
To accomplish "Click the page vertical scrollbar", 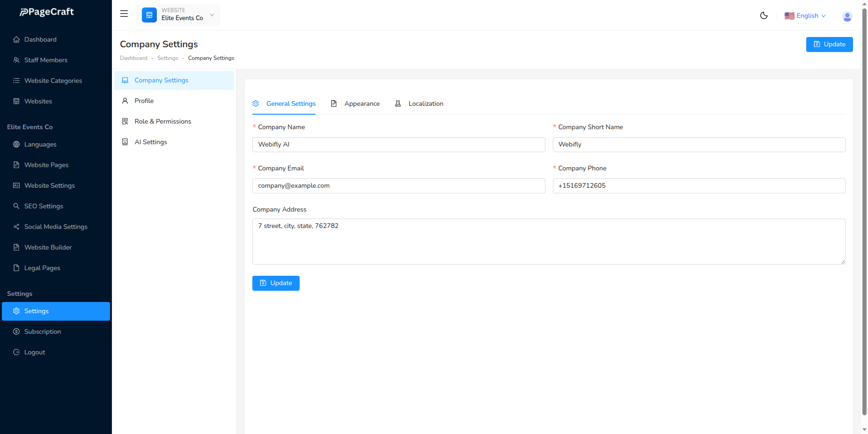I will (x=864, y=211).
